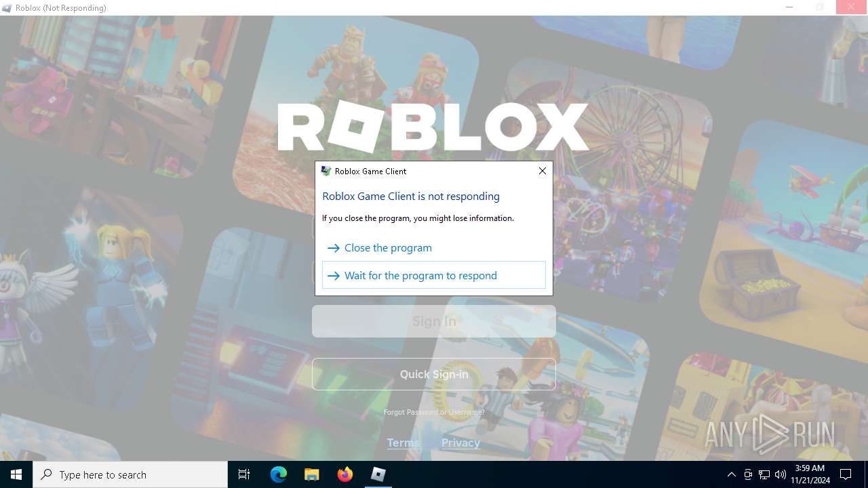The height and width of the screenshot is (488, 868).
Task: Open File Explorer from the taskbar
Action: point(312,474)
